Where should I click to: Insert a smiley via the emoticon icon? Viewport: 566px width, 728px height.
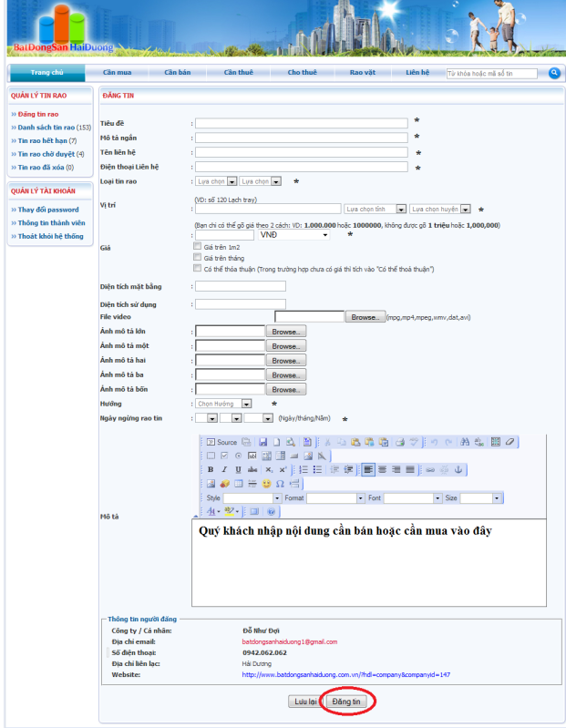266,484
